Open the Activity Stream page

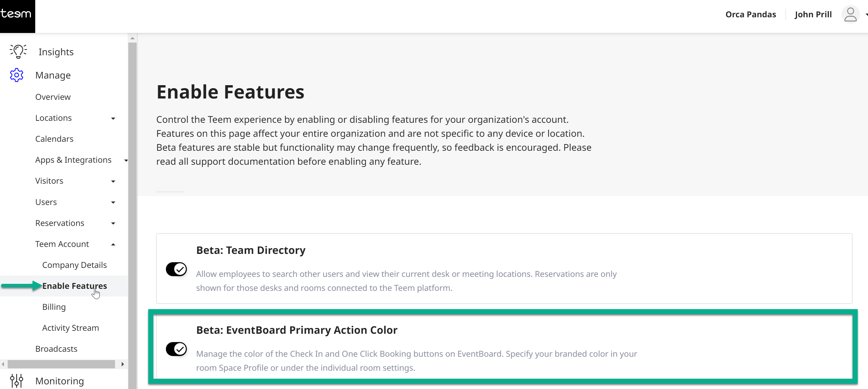coord(70,327)
